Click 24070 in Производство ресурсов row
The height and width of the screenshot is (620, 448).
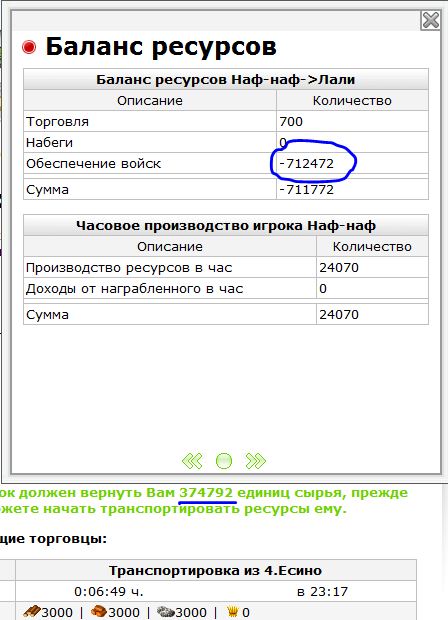click(x=339, y=268)
